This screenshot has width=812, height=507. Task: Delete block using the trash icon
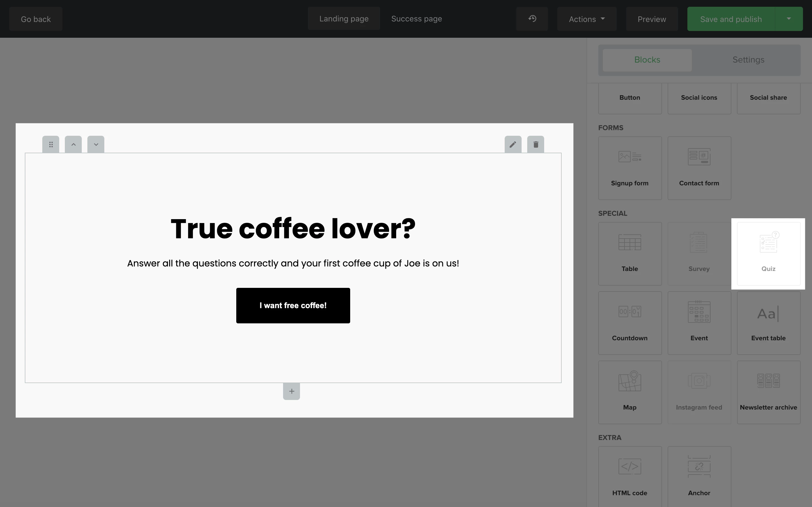pyautogui.click(x=535, y=144)
